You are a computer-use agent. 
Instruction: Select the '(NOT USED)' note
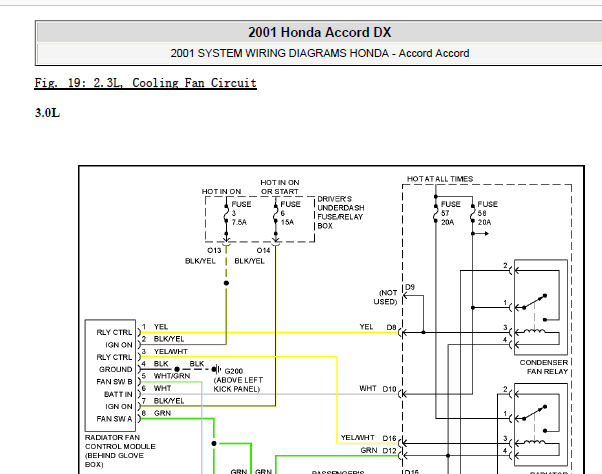[x=385, y=297]
